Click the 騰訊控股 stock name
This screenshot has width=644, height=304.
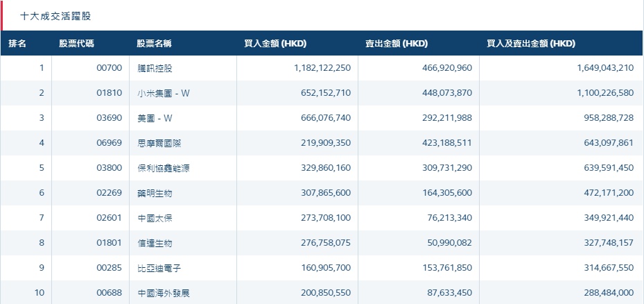[x=155, y=68]
